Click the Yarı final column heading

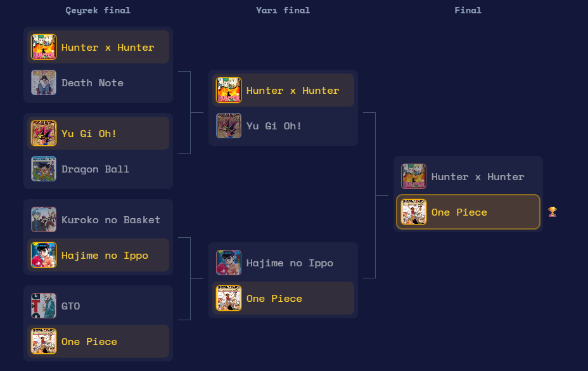(283, 11)
